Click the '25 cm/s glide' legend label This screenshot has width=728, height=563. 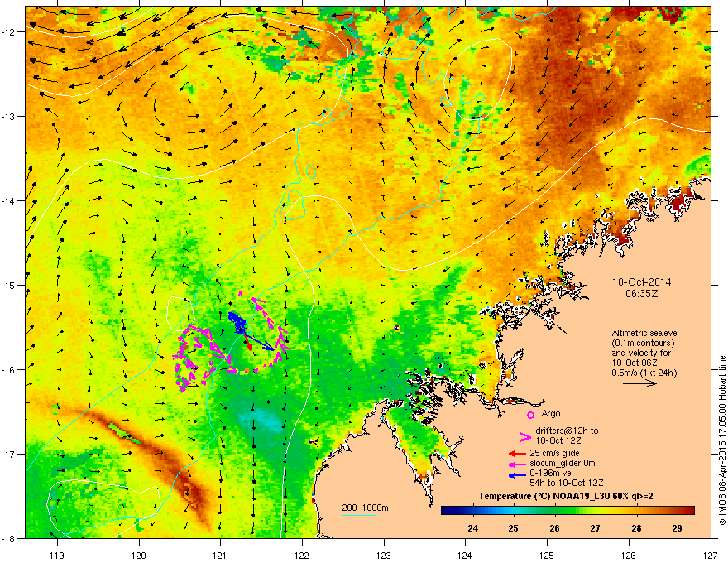pyautogui.click(x=554, y=453)
